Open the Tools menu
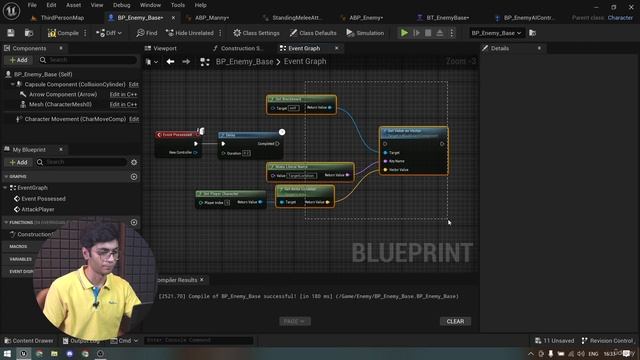The image size is (640, 360). 178,5
